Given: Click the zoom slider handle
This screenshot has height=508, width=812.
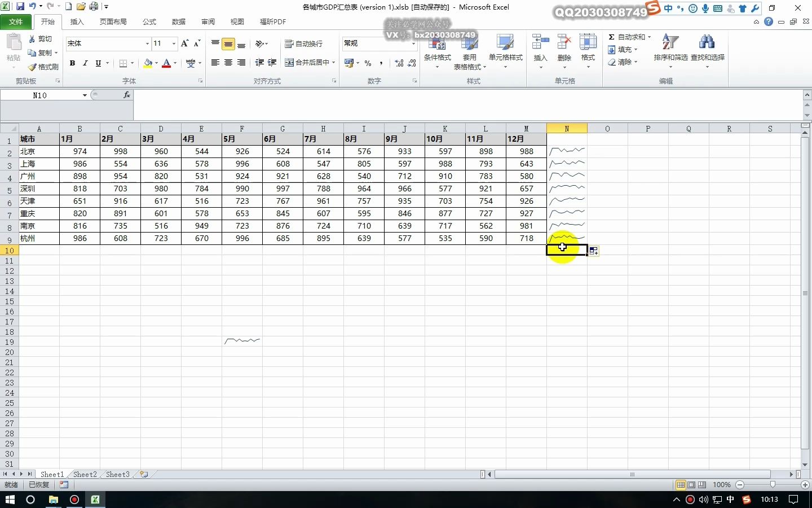Looking at the screenshot, I should pos(773,485).
